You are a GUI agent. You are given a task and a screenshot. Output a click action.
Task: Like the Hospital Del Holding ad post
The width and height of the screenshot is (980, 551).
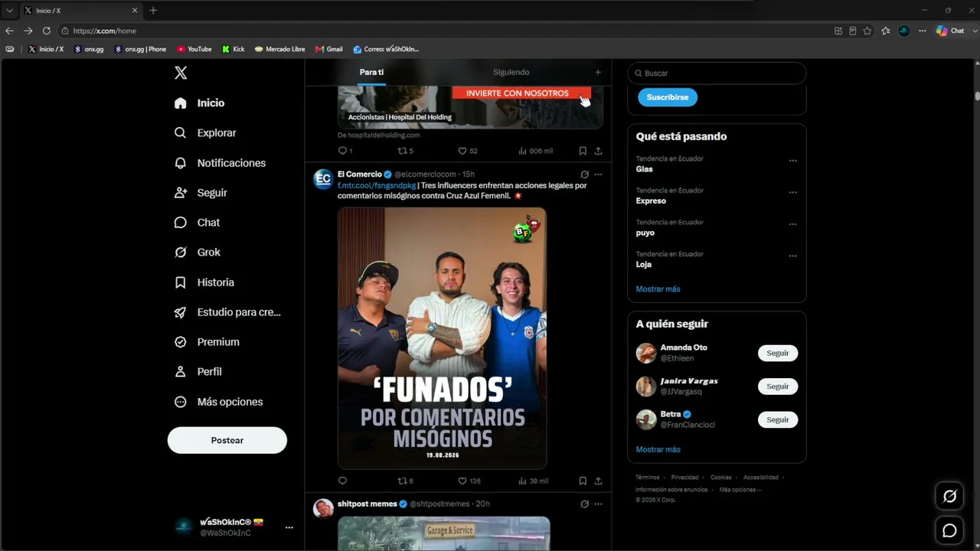pos(468,151)
